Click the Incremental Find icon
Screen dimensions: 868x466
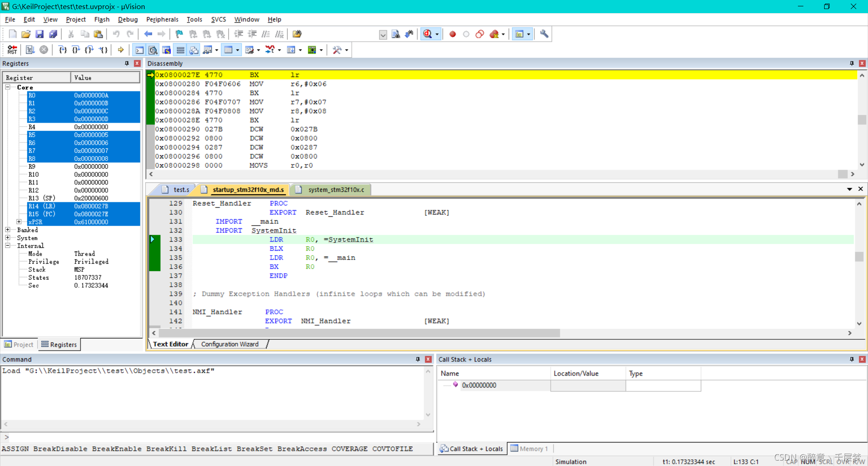tap(409, 34)
